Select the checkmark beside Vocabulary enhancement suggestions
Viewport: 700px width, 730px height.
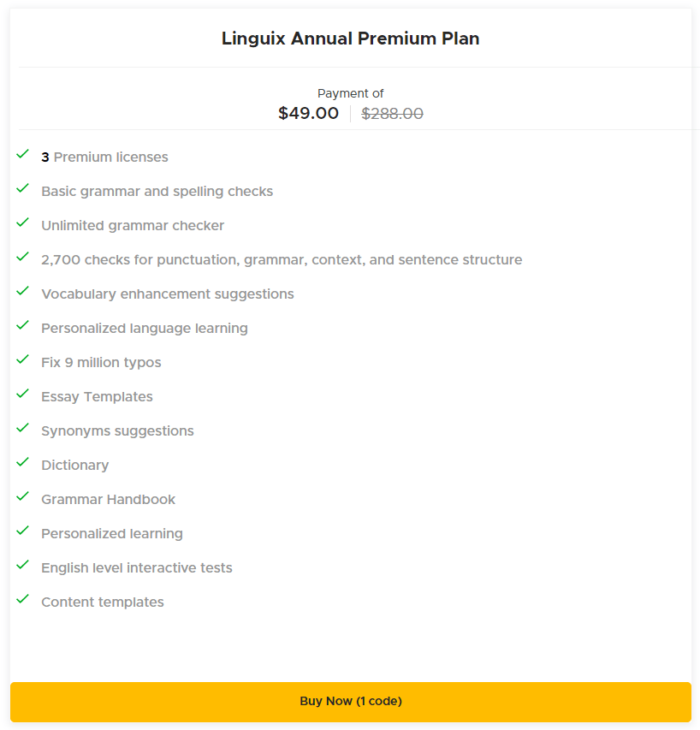coord(22,291)
